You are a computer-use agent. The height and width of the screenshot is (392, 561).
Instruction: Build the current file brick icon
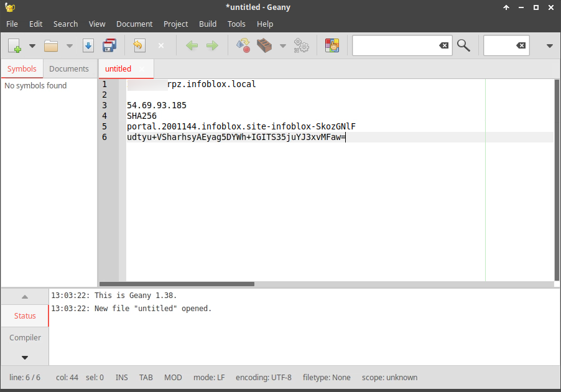point(264,45)
